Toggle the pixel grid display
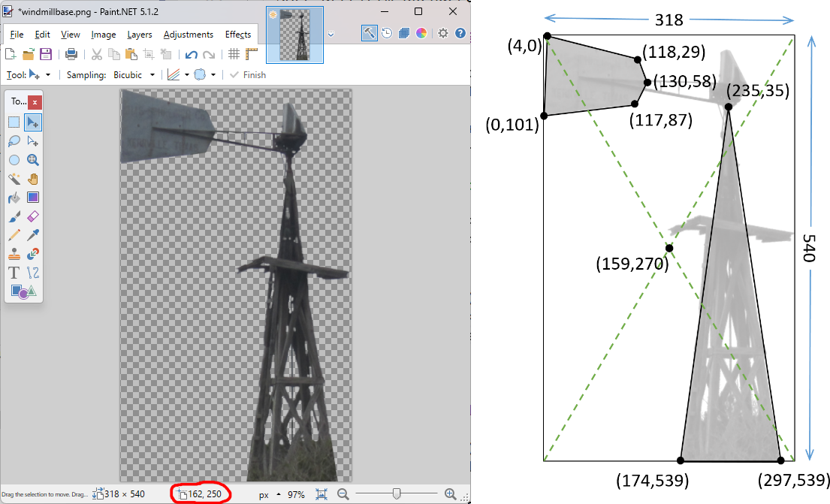Viewport: 830px width, 504px height. 234,54
